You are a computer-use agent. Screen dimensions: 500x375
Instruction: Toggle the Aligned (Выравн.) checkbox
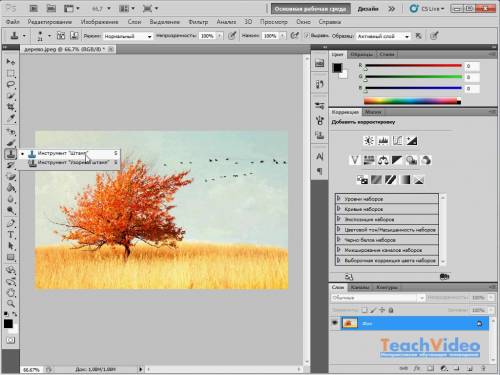[307, 36]
